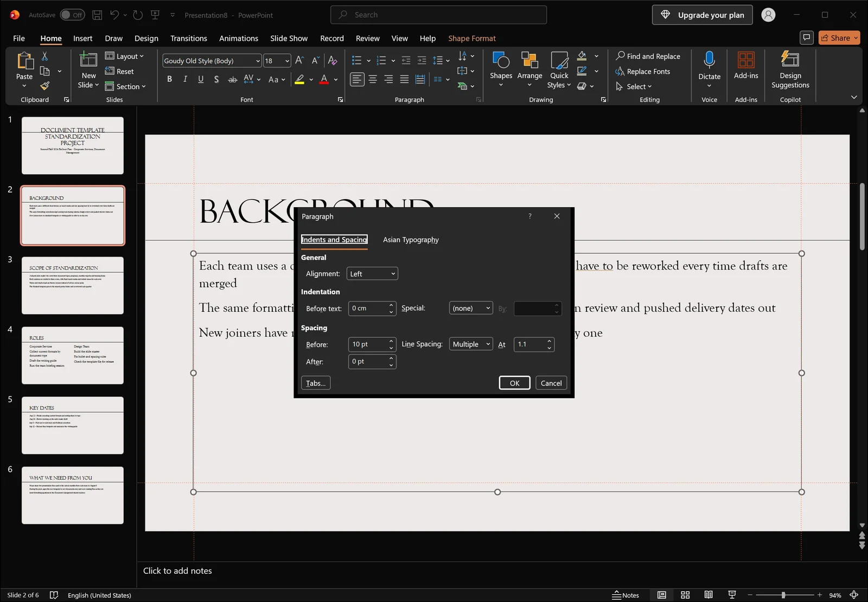The image size is (868, 602).
Task: Open the Transitions tab
Action: click(188, 38)
